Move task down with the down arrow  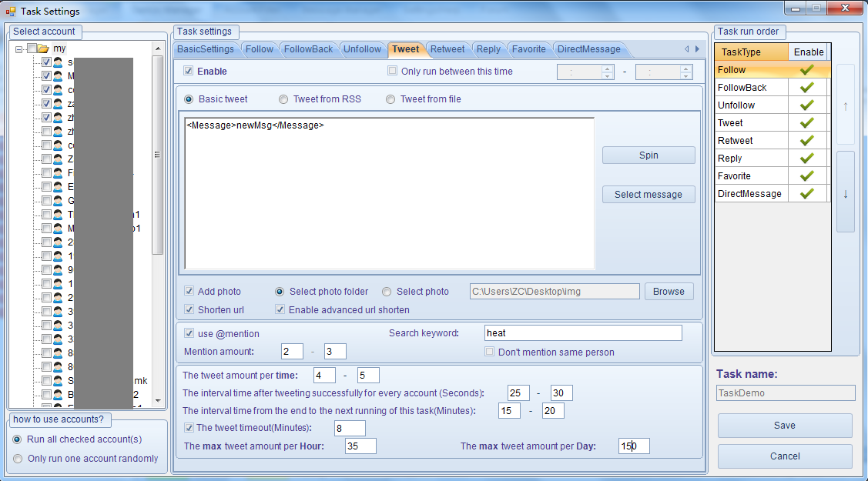(x=845, y=192)
